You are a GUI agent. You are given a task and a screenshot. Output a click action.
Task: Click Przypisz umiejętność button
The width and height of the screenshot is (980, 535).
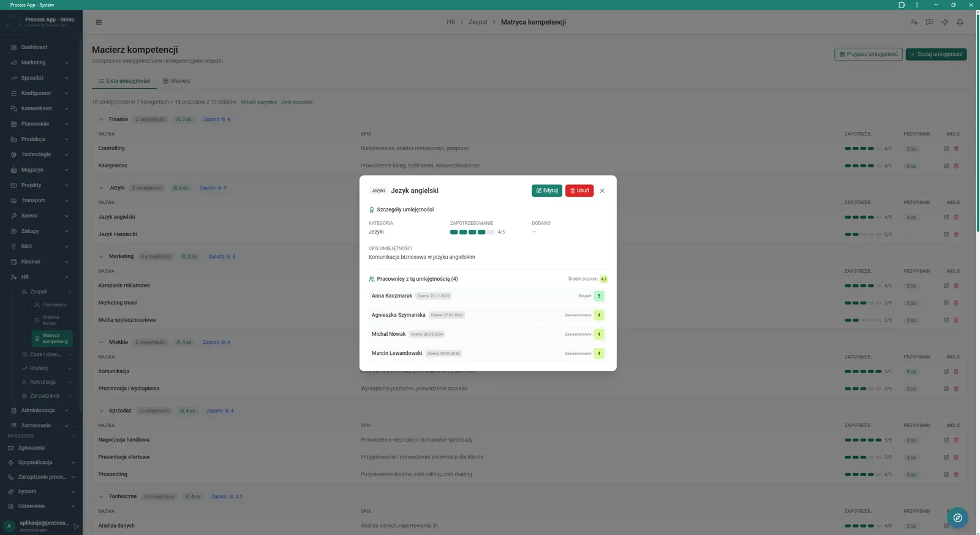point(868,54)
